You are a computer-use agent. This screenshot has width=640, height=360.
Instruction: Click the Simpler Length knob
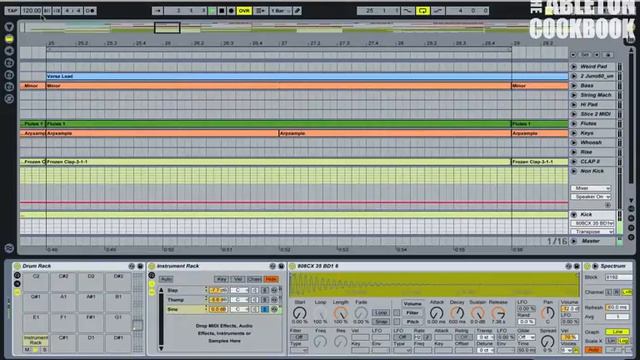pyautogui.click(x=340, y=313)
